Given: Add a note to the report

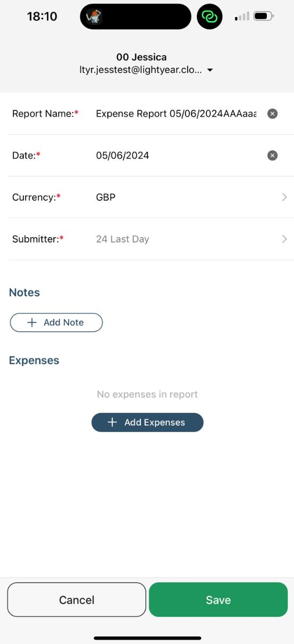Looking at the screenshot, I should [x=56, y=322].
